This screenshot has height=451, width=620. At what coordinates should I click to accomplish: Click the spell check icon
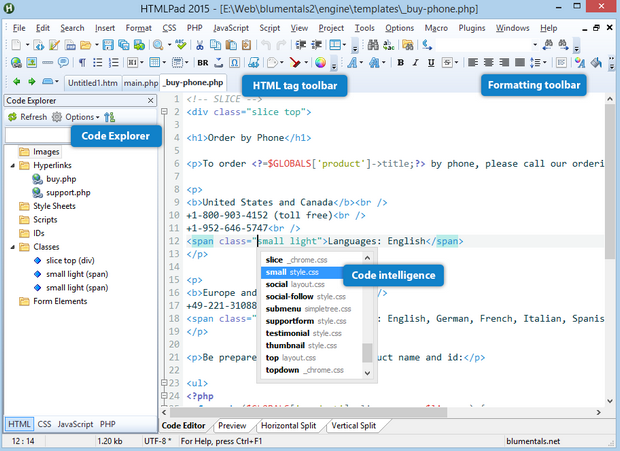point(179,45)
